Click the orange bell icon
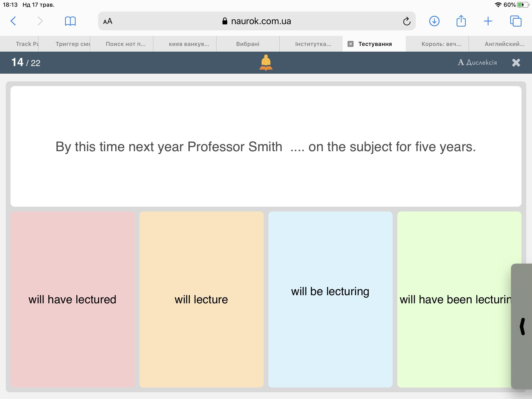The height and width of the screenshot is (399, 532). click(266, 62)
